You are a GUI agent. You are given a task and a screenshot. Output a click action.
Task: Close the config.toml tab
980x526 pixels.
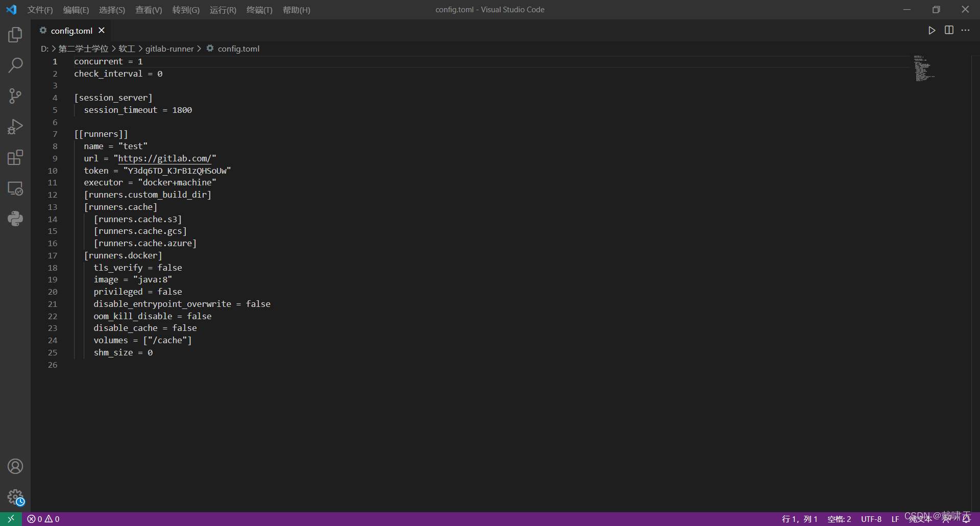(x=102, y=31)
